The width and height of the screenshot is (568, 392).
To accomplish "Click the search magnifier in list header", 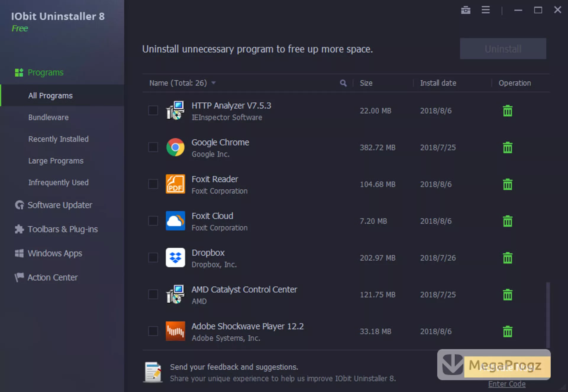I will click(x=343, y=83).
